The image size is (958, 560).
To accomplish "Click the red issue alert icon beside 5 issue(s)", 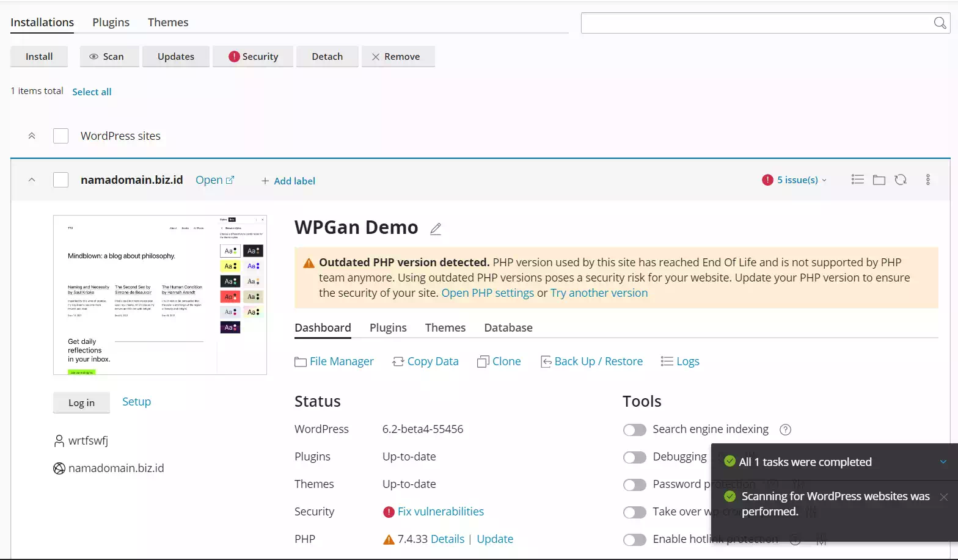I will (x=767, y=180).
